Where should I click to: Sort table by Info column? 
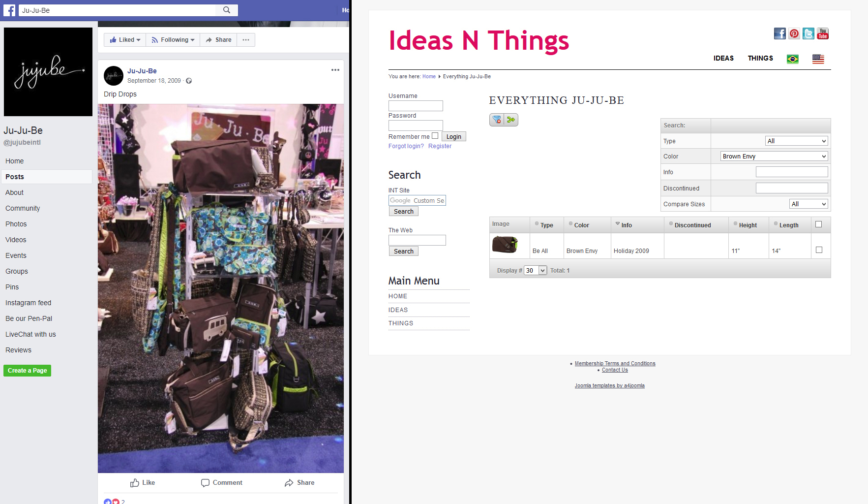coord(627,225)
